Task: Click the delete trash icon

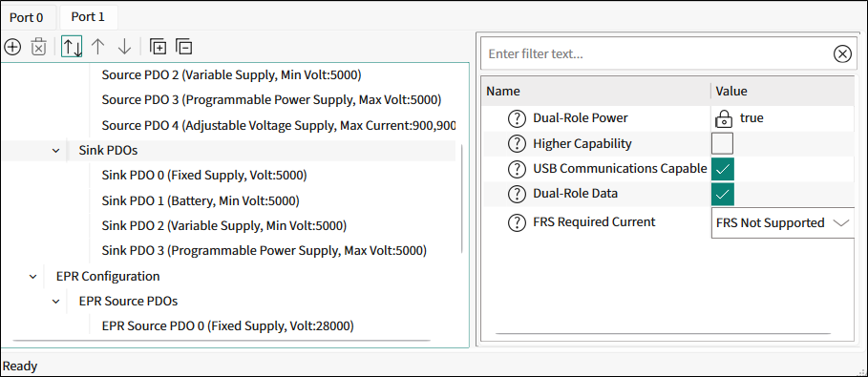Action: 38,47
